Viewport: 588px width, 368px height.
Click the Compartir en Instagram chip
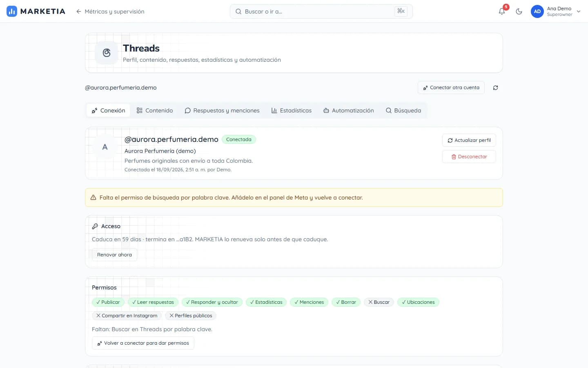127,316
